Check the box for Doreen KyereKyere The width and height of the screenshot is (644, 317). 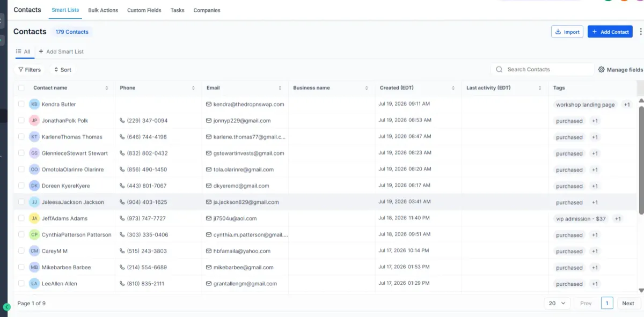(21, 186)
